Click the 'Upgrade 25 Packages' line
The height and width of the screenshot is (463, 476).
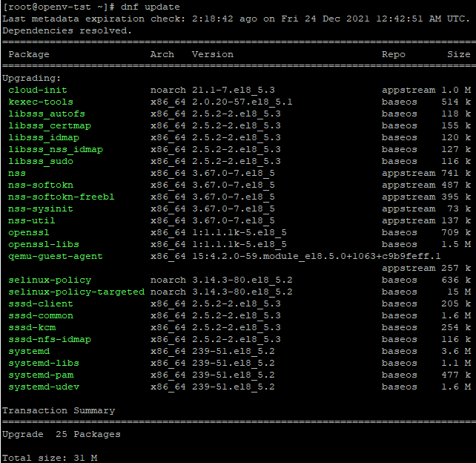coord(62,434)
